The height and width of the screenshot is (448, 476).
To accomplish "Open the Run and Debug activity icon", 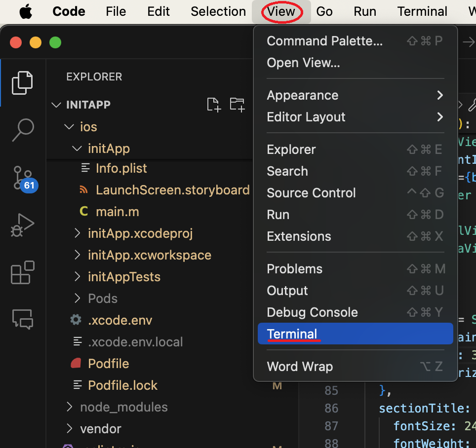I will point(22,225).
